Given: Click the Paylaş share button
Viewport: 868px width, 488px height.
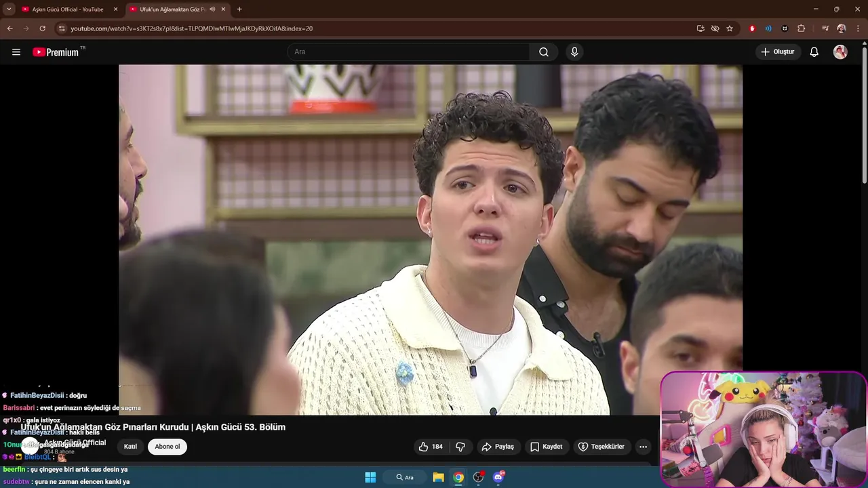Looking at the screenshot, I should tap(498, 447).
